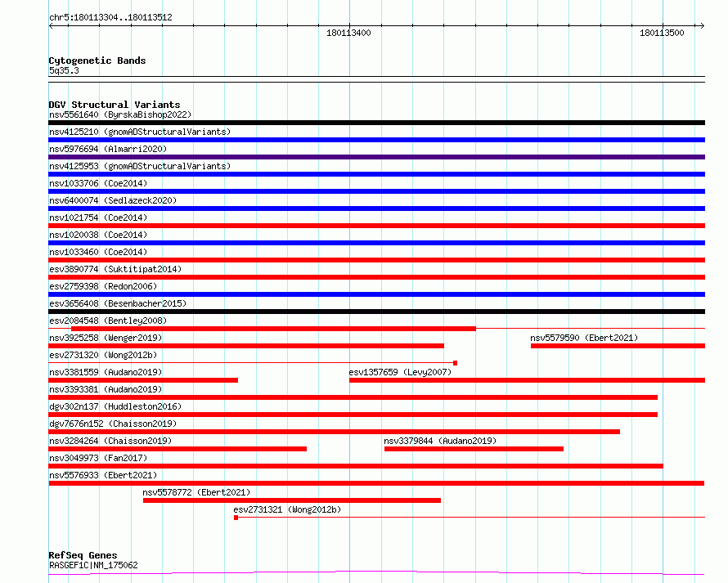Image resolution: width=728 pixels, height=583 pixels.
Task: Click the red bar under nsv3381559
Action: tap(143, 380)
